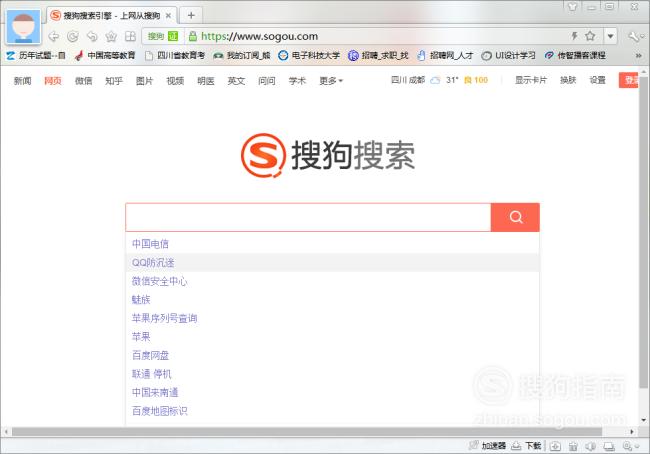Select suggestion 百度网盘

(x=332, y=355)
